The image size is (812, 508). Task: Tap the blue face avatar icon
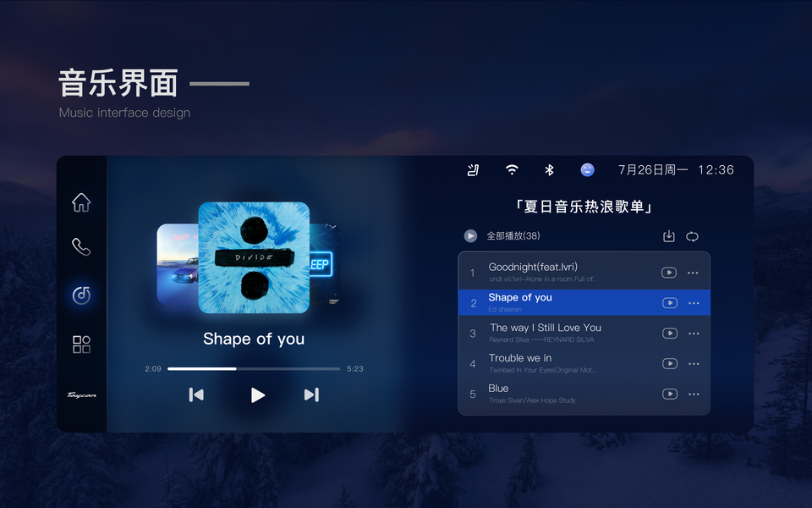(587, 169)
